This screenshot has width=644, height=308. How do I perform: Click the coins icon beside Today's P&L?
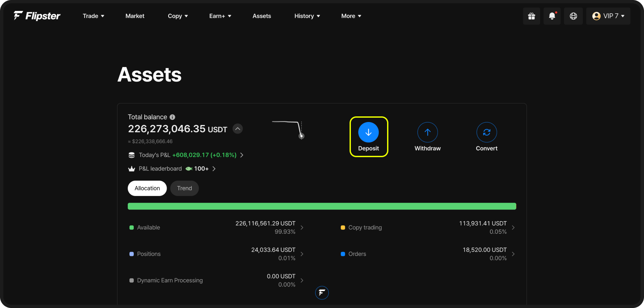click(131, 155)
